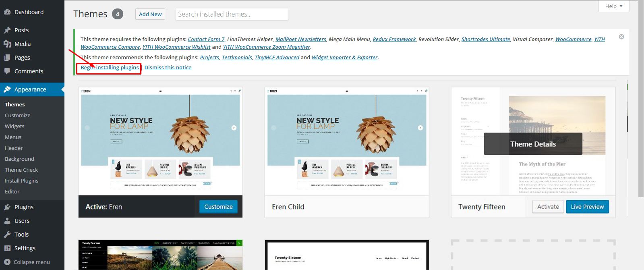Click the Settings sliders icon
This screenshot has height=270, width=644.
(x=7, y=248)
